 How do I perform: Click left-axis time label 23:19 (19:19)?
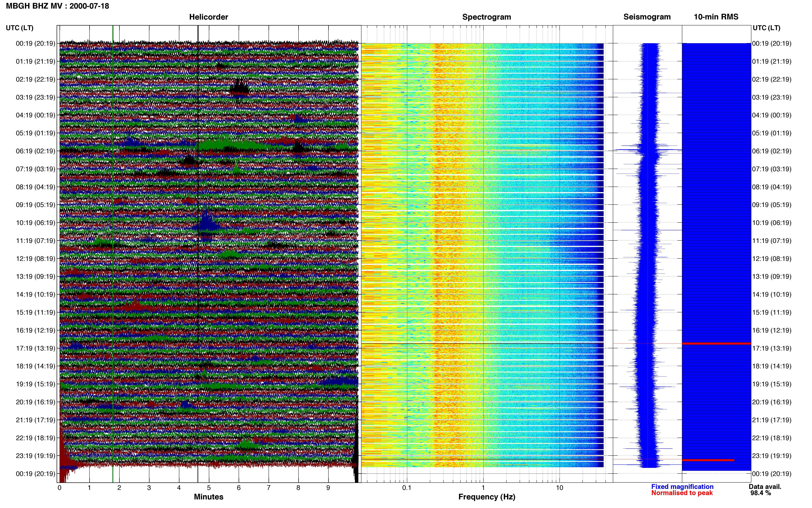click(36, 456)
